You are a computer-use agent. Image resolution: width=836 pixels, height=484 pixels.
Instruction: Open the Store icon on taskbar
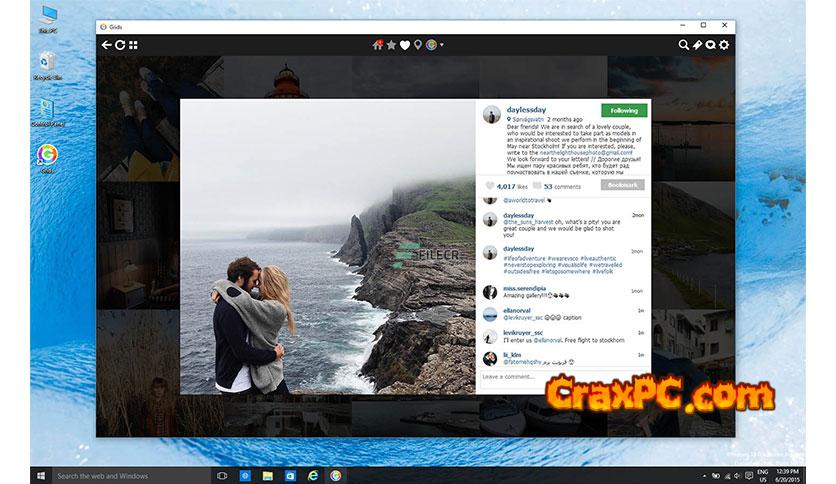pyautogui.click(x=290, y=475)
